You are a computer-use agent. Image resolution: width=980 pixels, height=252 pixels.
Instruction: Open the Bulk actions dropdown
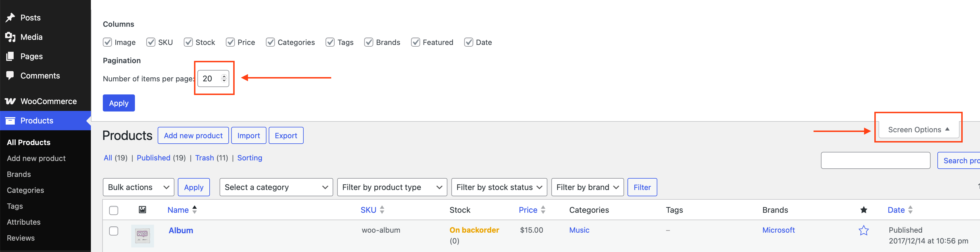coord(139,187)
